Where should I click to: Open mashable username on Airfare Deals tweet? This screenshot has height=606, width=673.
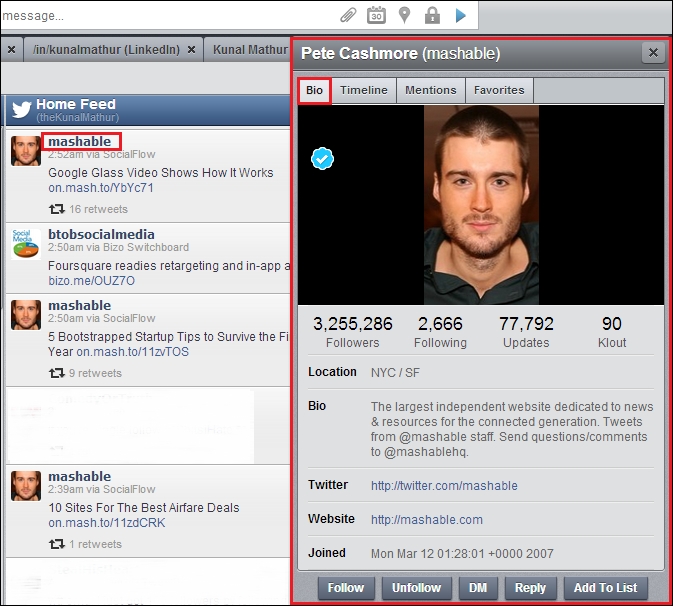click(x=80, y=476)
